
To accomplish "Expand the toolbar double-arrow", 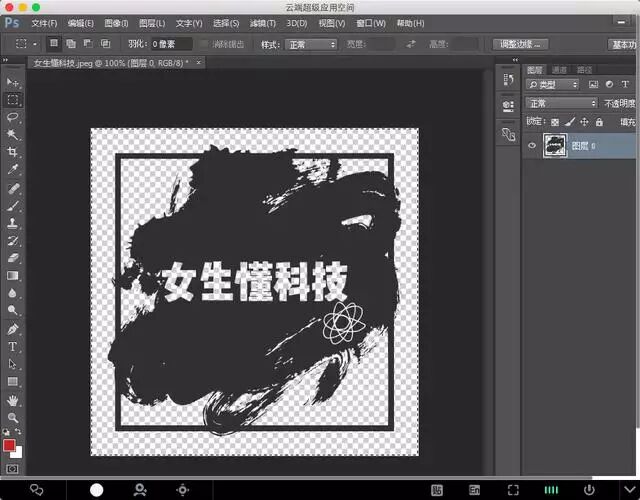I will 5,60.
